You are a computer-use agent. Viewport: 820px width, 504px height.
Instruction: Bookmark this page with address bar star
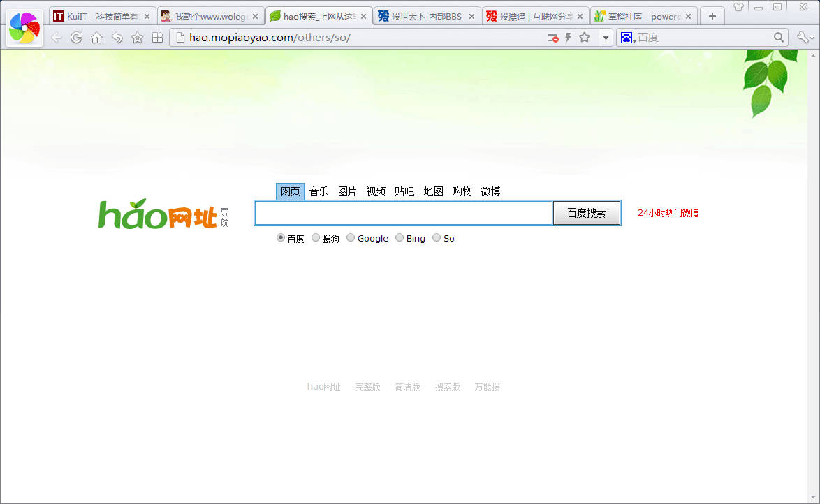coord(585,38)
